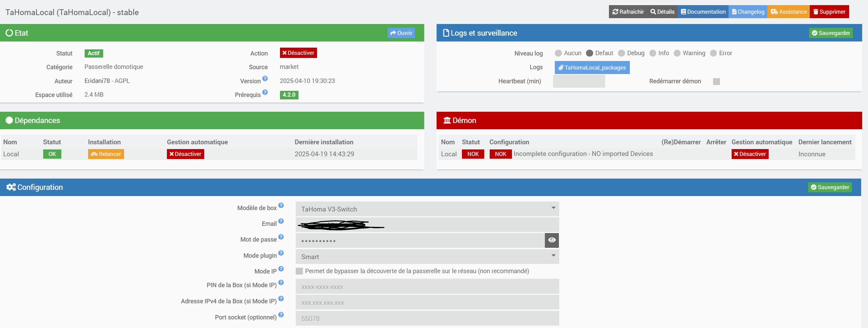This screenshot has width=868, height=328.
Task: Save logs settings with Sauvegarder
Action: 831,33
